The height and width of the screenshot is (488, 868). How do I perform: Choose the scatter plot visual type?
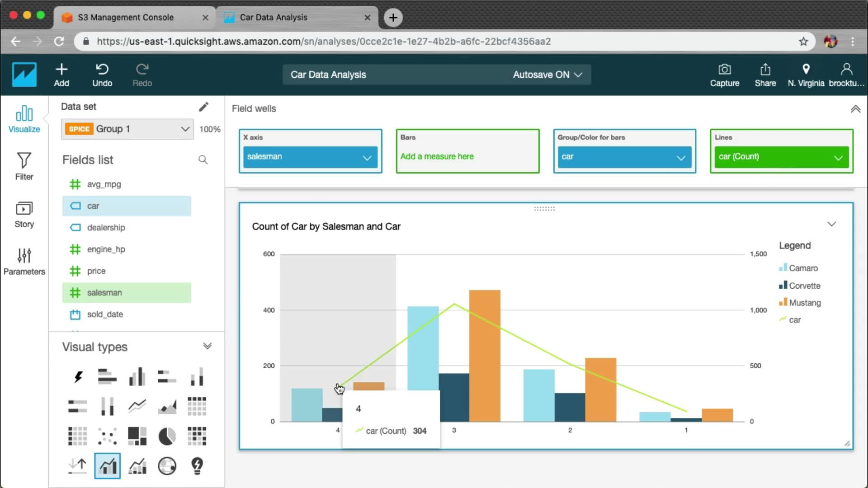point(107,436)
